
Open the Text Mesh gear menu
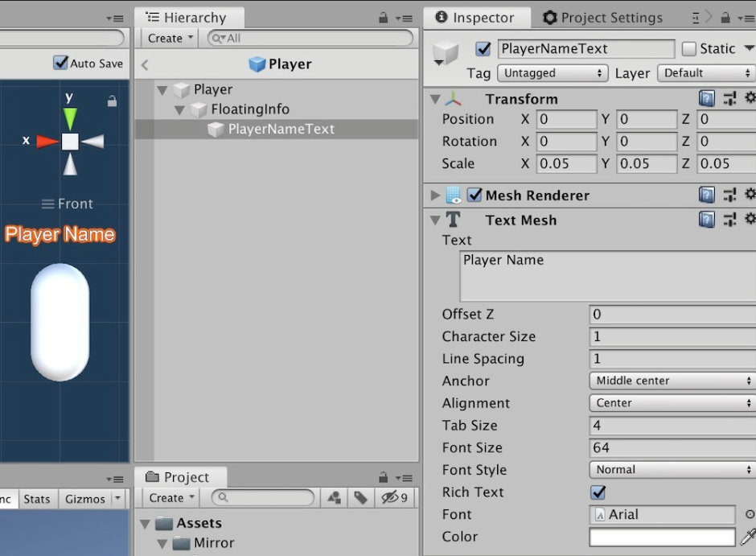click(x=750, y=219)
